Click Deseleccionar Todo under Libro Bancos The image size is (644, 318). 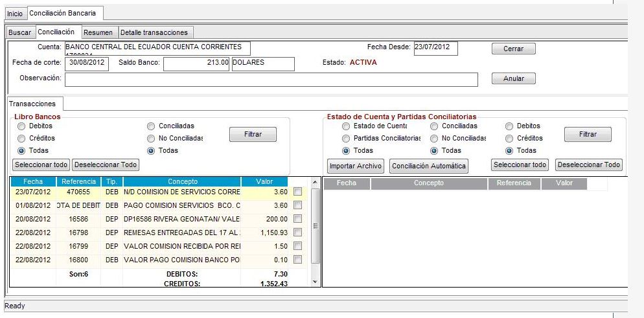click(106, 165)
